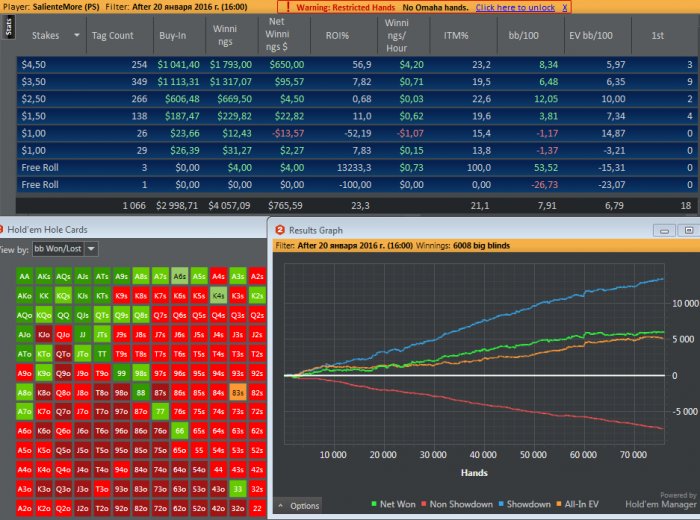Select the orange 83s hole cards cell
700x520 pixels.
238,393
